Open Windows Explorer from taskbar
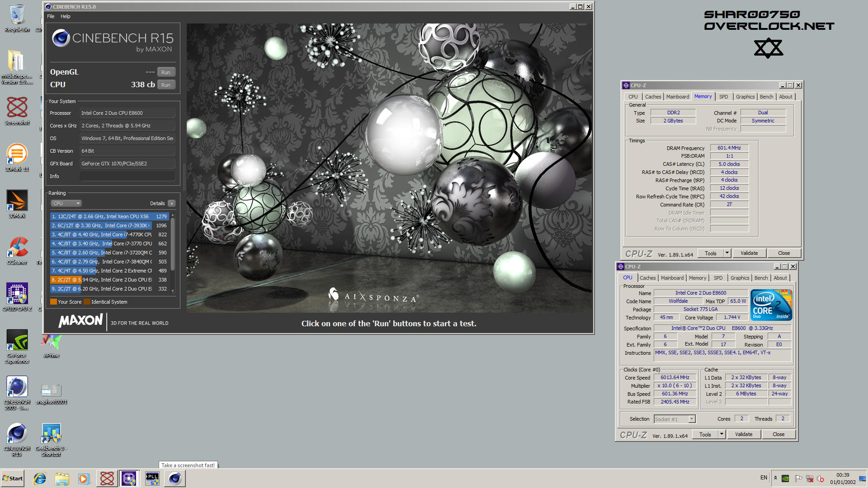868x488 pixels. (62, 479)
